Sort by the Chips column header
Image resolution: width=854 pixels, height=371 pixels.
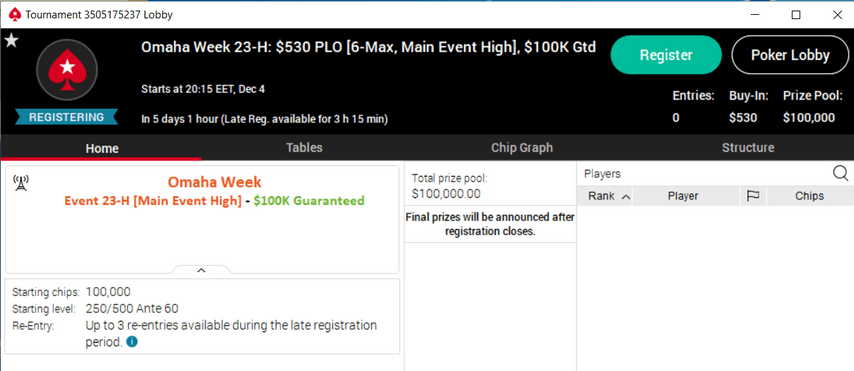[809, 196]
